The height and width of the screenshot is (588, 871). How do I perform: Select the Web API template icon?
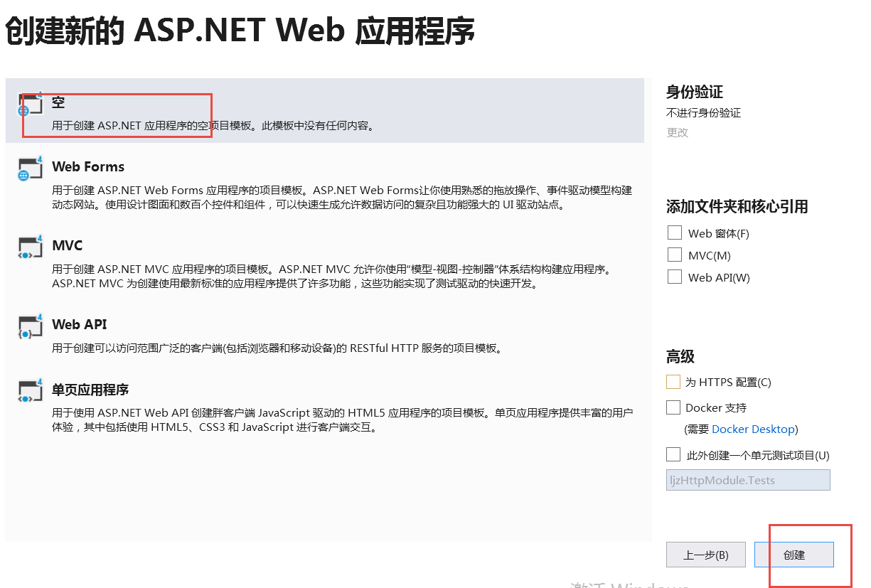coord(31,326)
